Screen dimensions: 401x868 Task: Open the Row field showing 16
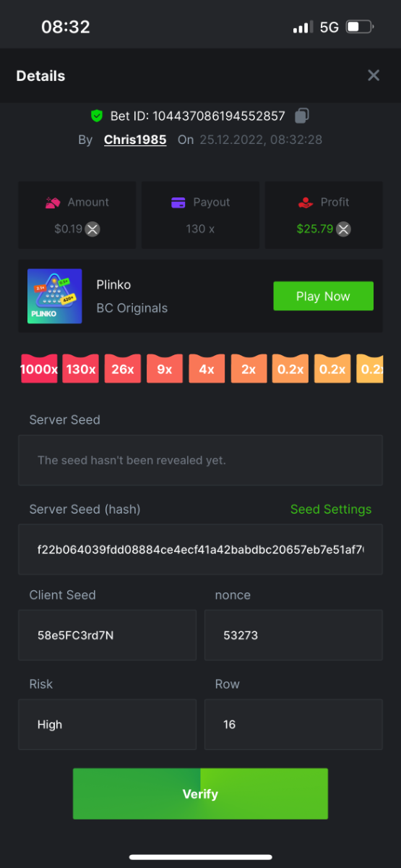pyautogui.click(x=293, y=724)
